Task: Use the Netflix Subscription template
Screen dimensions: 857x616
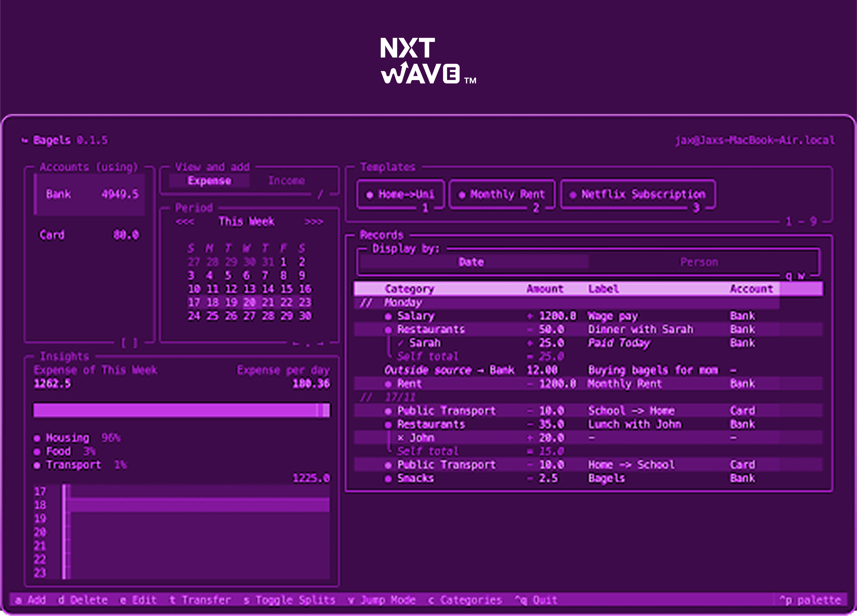Action: coord(638,195)
